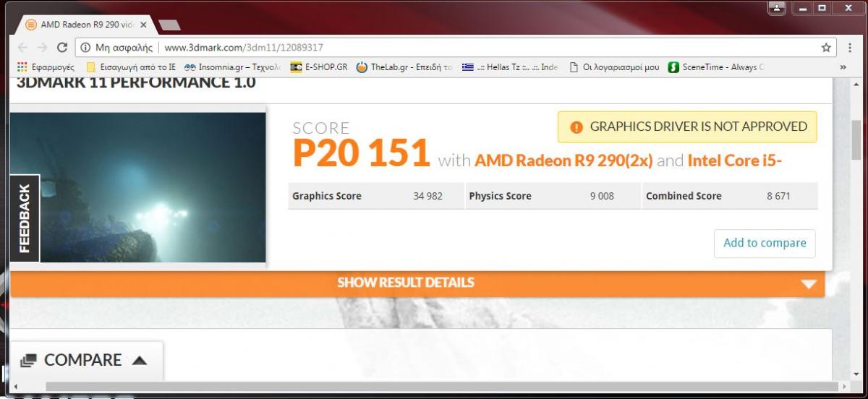868x399 pixels.
Task: Click the white arrow on Show Result Details
Action: click(x=809, y=284)
